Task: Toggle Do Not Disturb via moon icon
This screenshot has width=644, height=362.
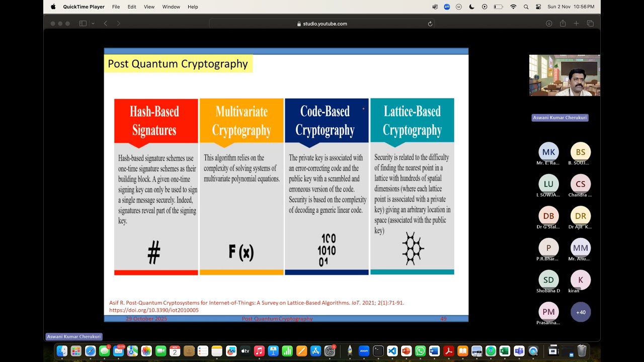Action: pyautogui.click(x=472, y=7)
